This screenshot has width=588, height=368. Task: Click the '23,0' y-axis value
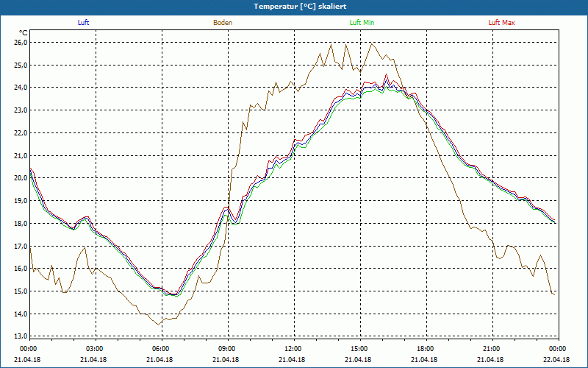21,110
